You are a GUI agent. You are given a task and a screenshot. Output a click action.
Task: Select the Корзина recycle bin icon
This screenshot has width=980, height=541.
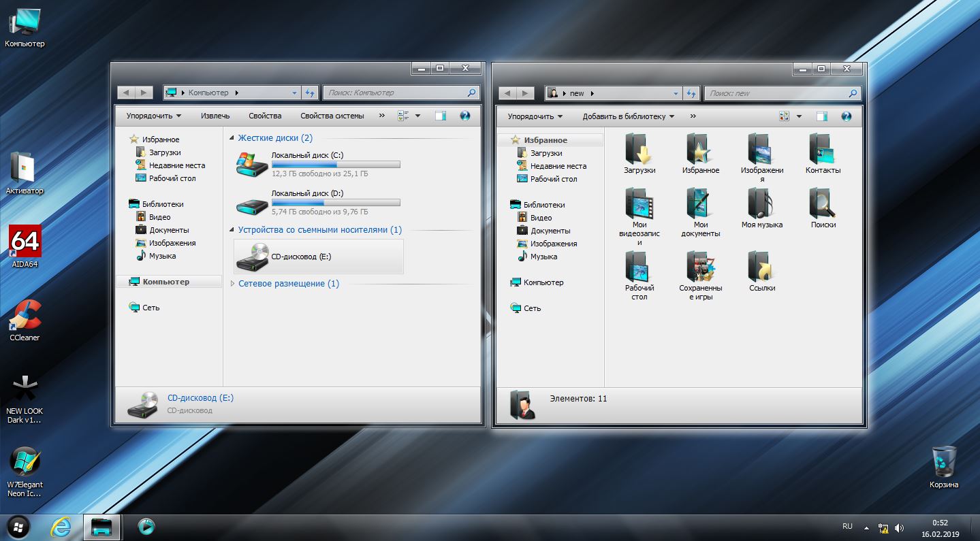[944, 467]
